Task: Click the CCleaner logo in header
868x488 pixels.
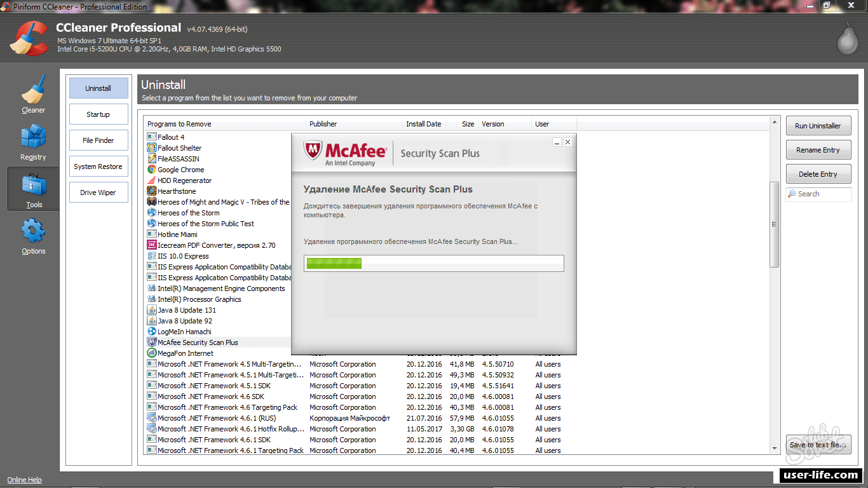Action: pyautogui.click(x=29, y=39)
